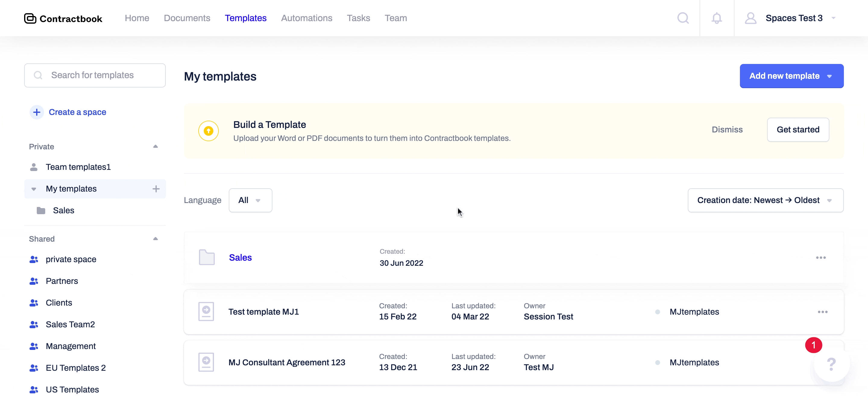
Task: Click the Contractbook logo
Action: (63, 18)
